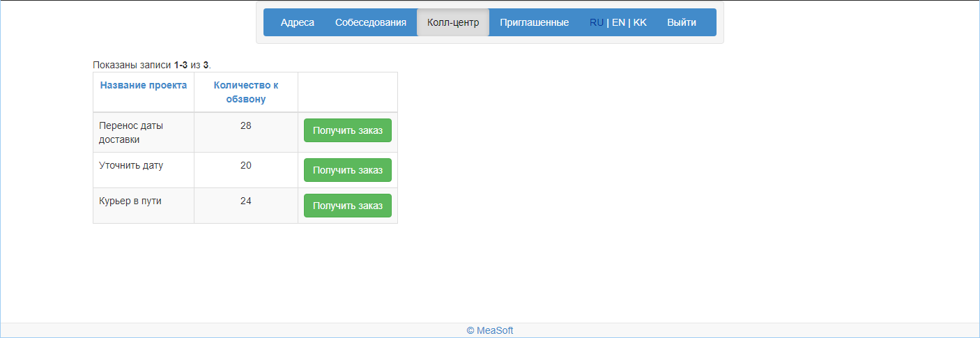980x338 pixels.
Task: Open Приглашенные in the navigation bar
Action: click(x=534, y=22)
